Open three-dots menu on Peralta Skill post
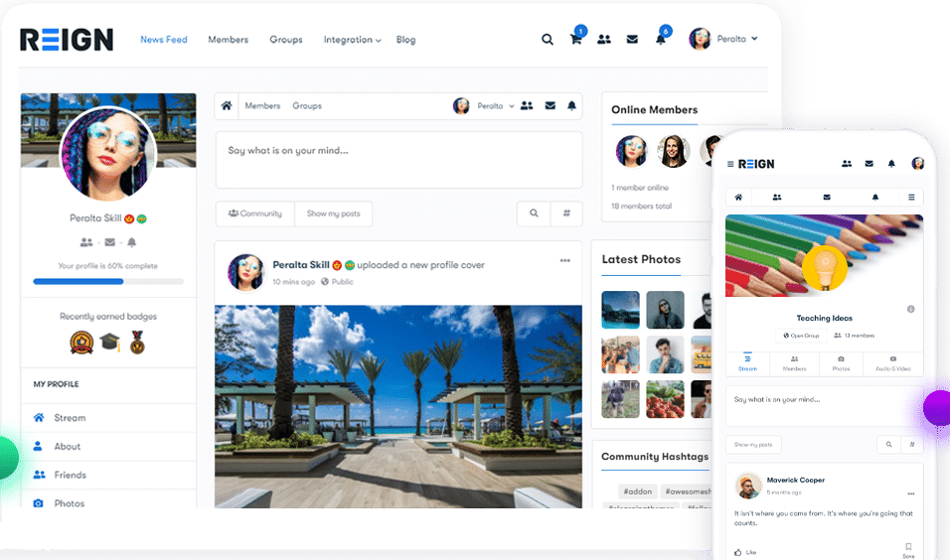 pos(564,260)
